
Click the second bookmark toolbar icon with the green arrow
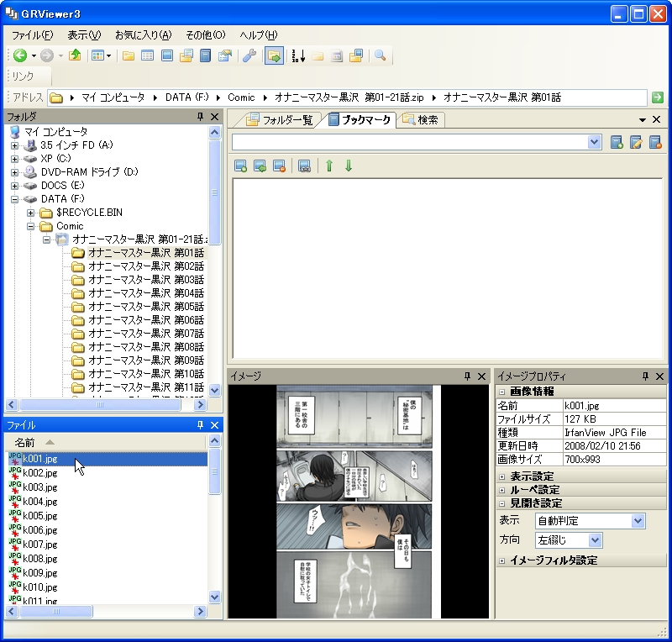pyautogui.click(x=260, y=166)
